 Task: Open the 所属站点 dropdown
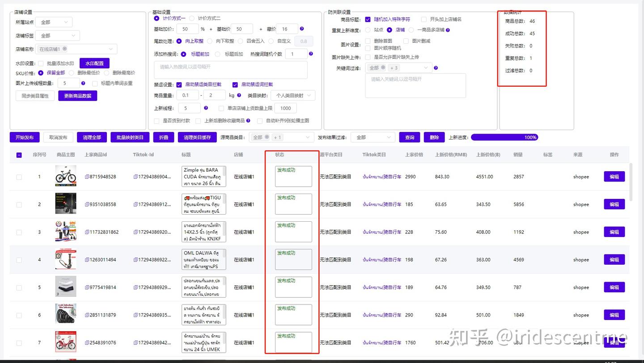54,21
